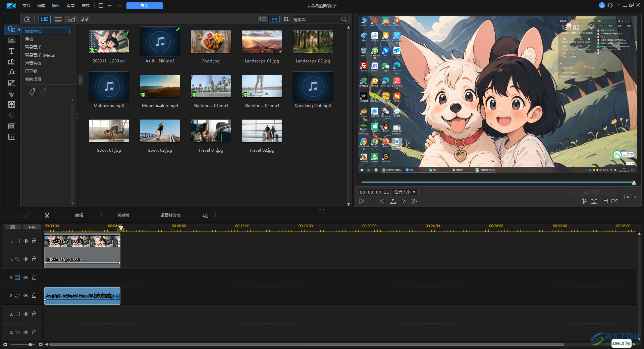Click the Import Media folder icon
This screenshot has height=349, width=644.
click(x=27, y=19)
